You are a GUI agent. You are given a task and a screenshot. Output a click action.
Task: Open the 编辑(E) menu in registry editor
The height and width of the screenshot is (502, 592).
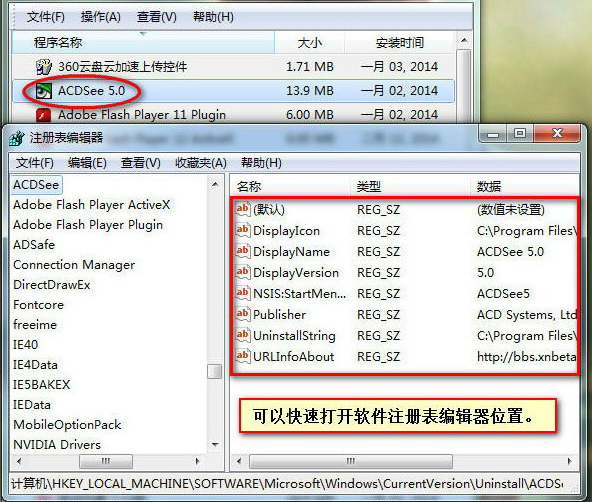tap(87, 163)
